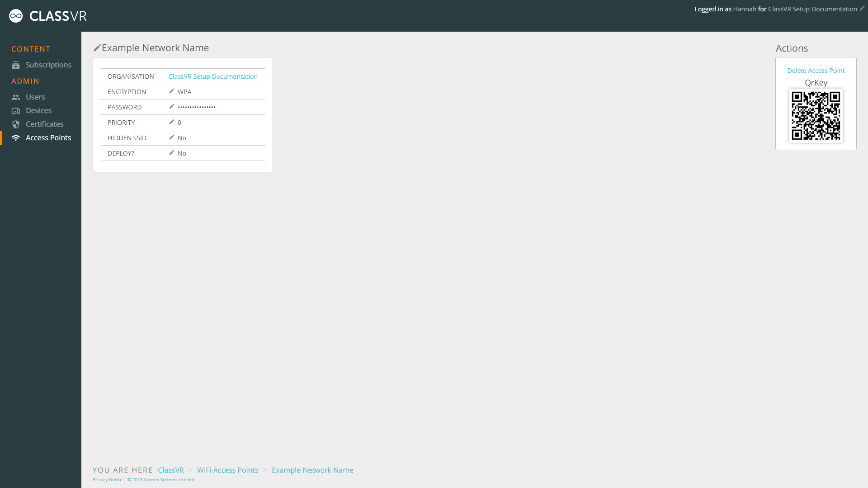Click the WPA encryption value
The height and width of the screenshot is (488, 868).
184,92
